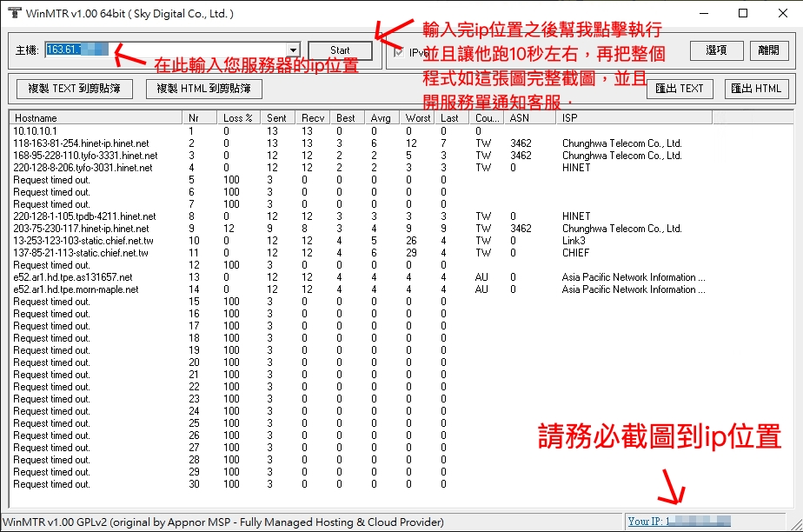Click the 離開 exit button
This screenshot has width=803, height=532.
pyautogui.click(x=768, y=50)
